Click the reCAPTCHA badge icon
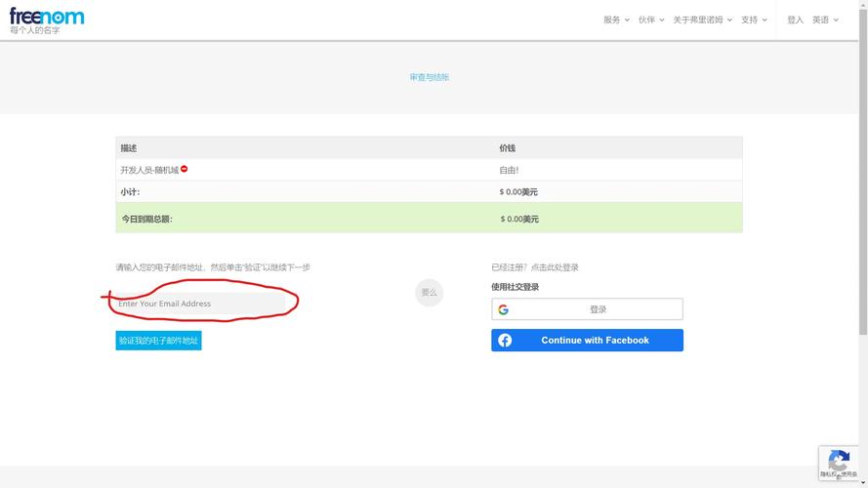This screenshot has height=488, width=868. click(x=838, y=462)
